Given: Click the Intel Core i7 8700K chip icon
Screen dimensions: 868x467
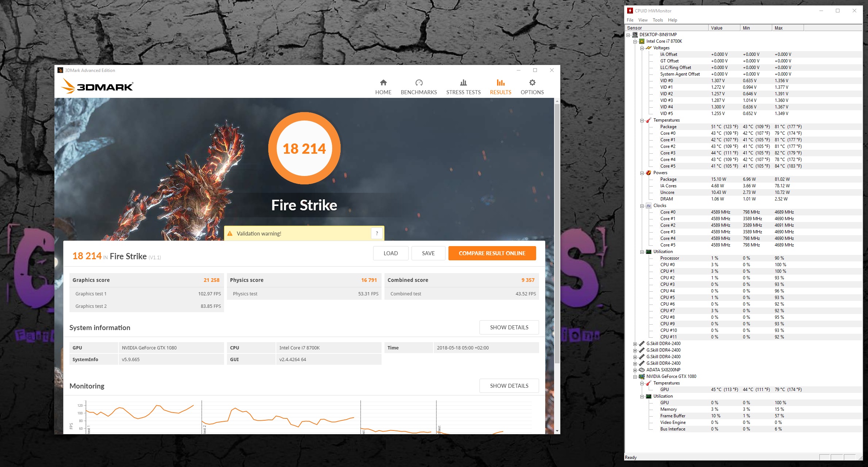Looking at the screenshot, I should coord(642,41).
